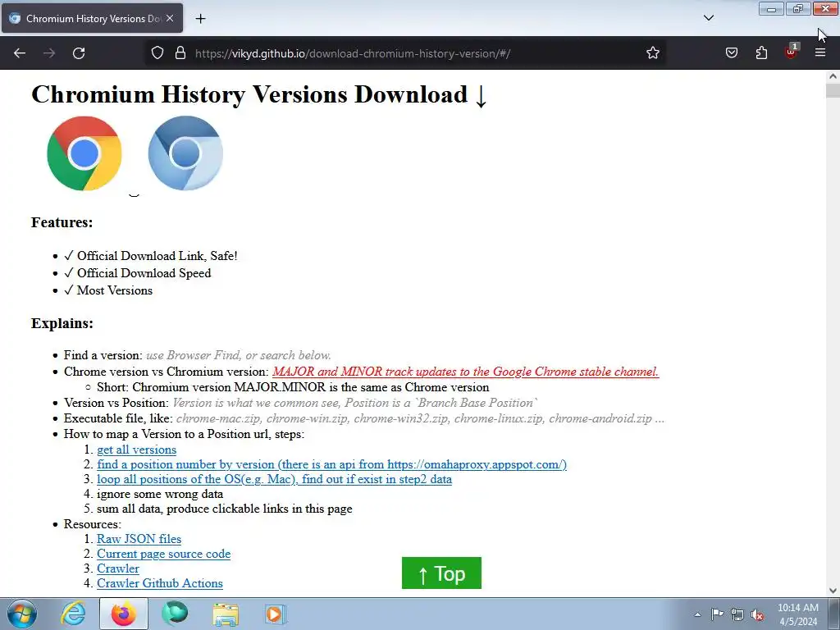Click the 'Executable file, like:' text
Screen dimensions: 840x630
[x=118, y=418]
